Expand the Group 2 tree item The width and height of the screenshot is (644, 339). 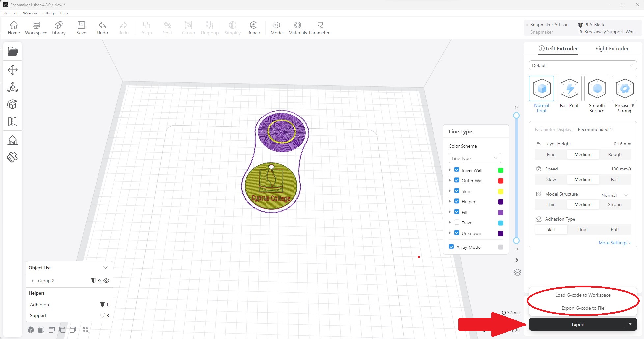[32, 281]
